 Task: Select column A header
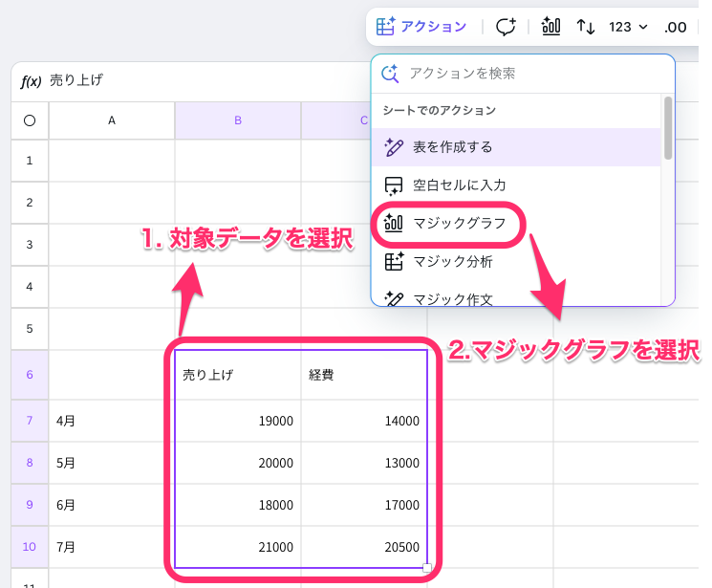pos(112,120)
